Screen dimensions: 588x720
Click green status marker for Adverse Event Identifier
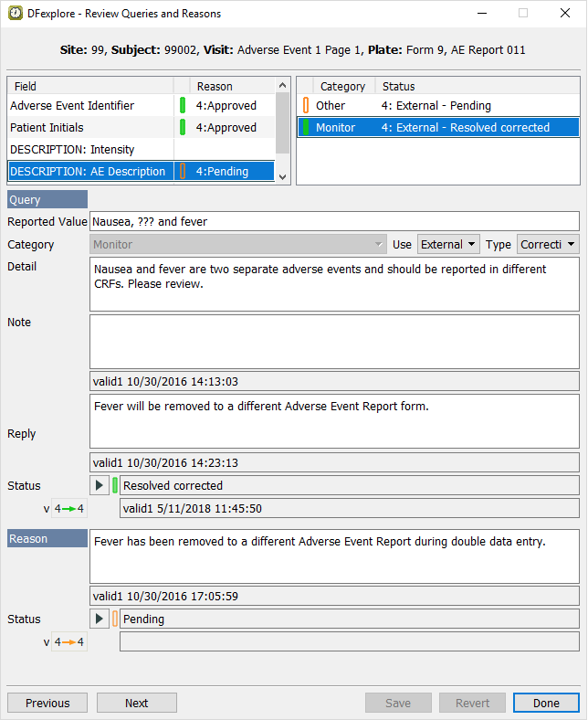click(183, 106)
